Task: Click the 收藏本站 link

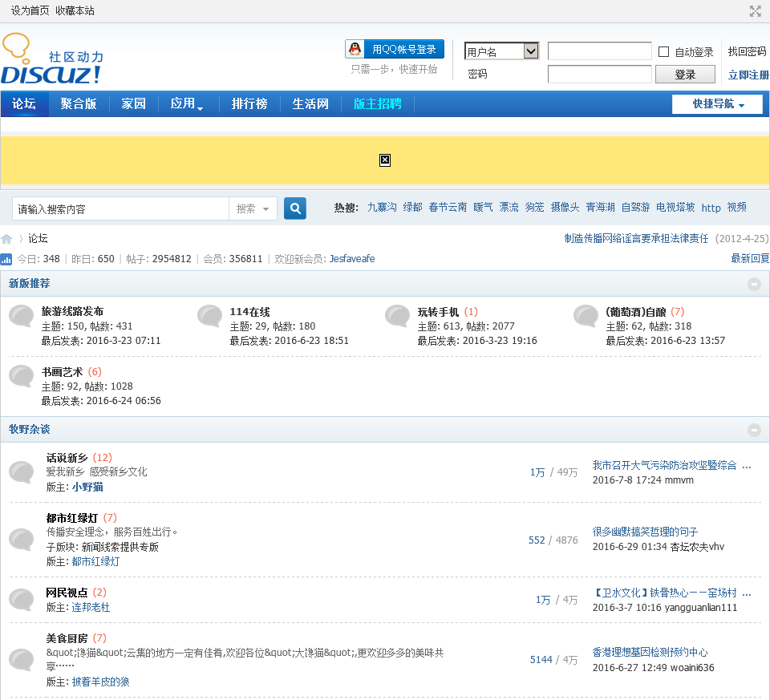Action: pyautogui.click(x=75, y=10)
